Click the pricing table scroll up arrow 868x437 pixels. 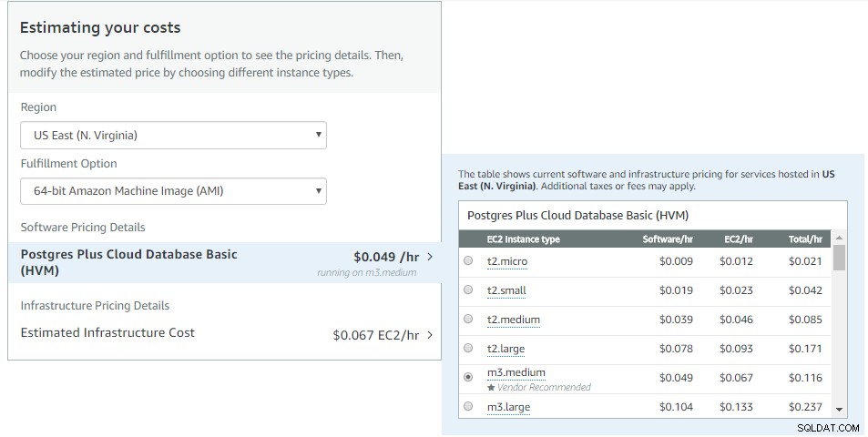click(x=839, y=238)
